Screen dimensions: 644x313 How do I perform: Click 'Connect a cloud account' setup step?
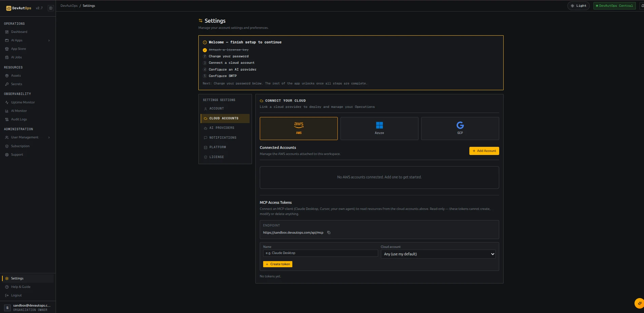(x=232, y=63)
